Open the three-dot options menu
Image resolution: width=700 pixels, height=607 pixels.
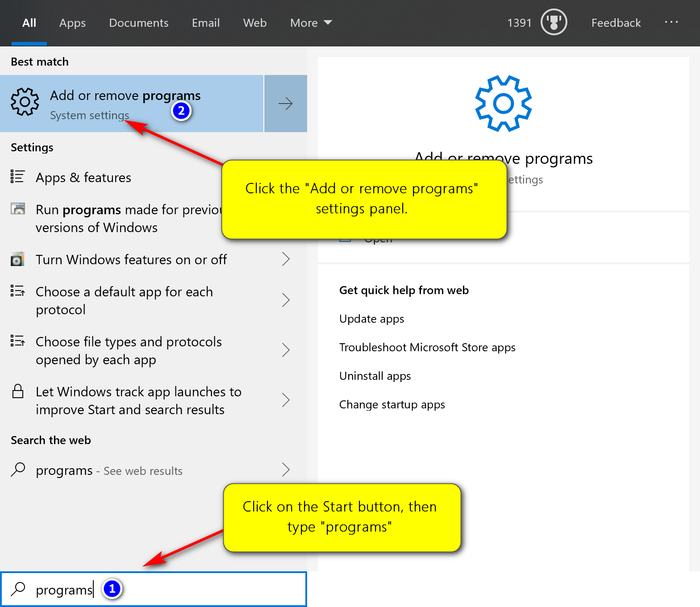click(x=671, y=22)
